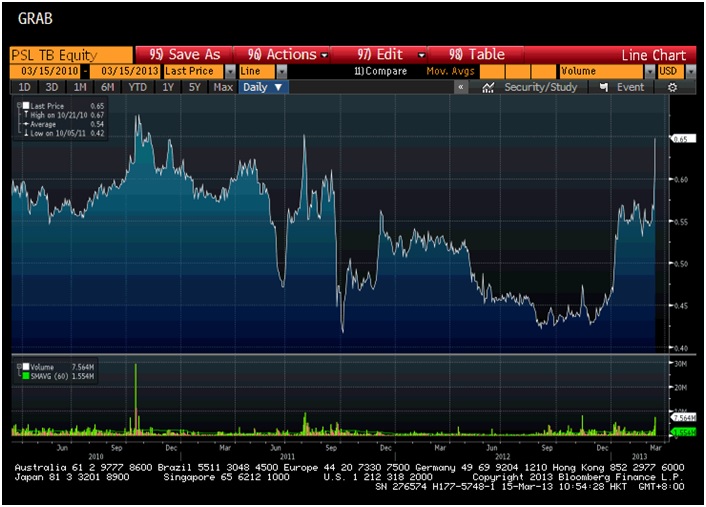Click the 11) Compare button

click(380, 71)
